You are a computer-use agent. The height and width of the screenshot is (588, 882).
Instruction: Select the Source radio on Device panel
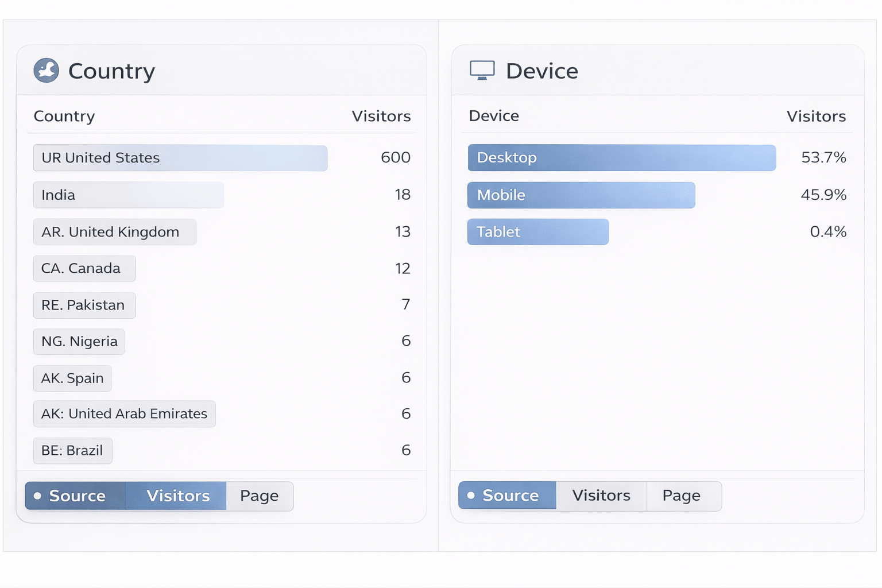(506, 495)
